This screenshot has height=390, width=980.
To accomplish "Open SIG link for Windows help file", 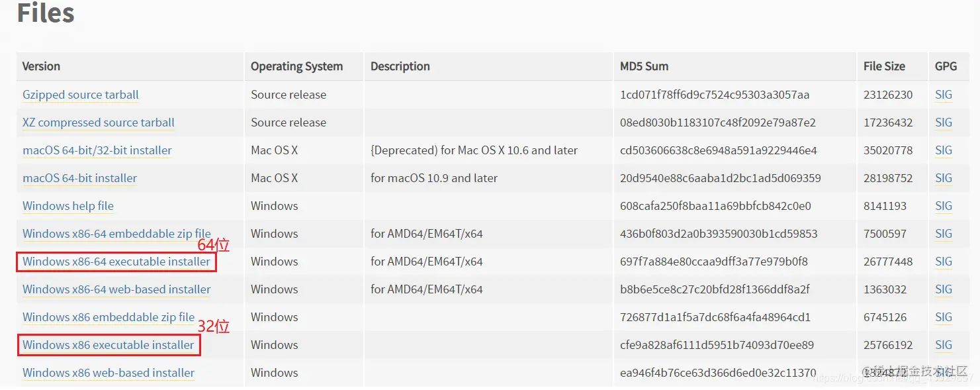I will pos(944,206).
